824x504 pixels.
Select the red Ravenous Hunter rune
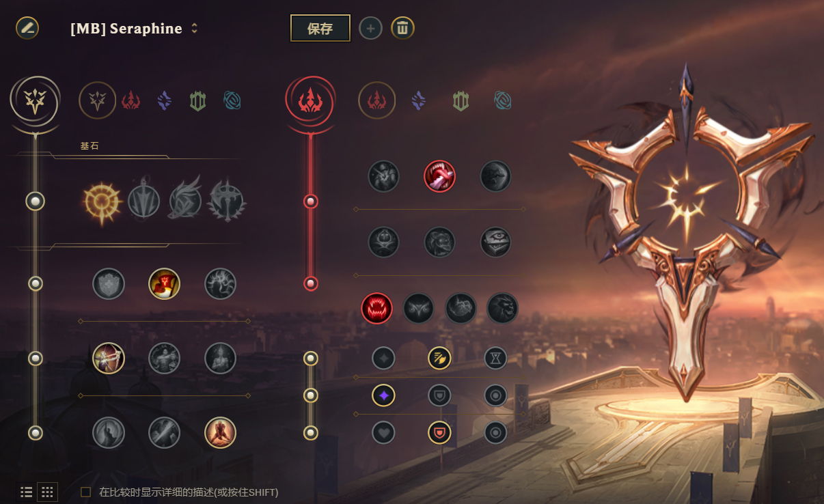(x=377, y=309)
